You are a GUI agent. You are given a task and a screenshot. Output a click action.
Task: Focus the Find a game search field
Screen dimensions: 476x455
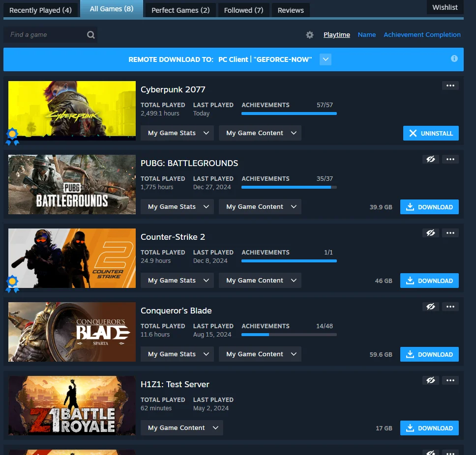point(50,34)
